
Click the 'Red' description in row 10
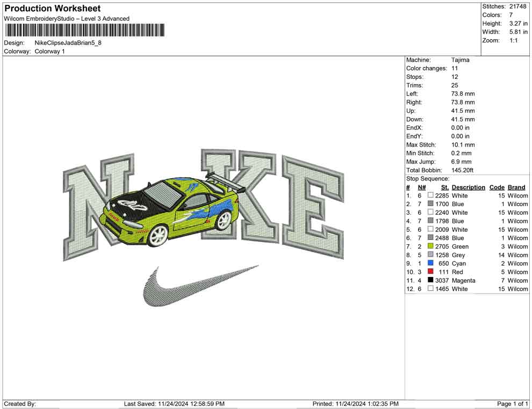coord(457,272)
